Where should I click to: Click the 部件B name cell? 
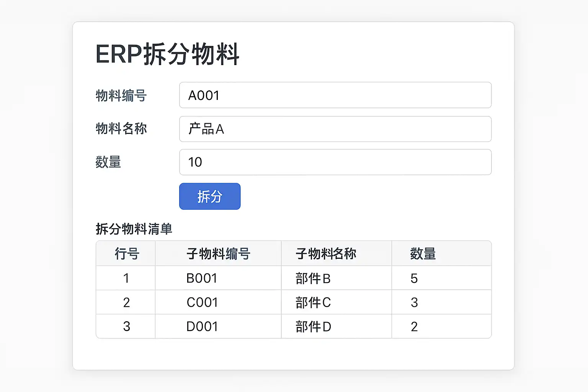(336, 278)
